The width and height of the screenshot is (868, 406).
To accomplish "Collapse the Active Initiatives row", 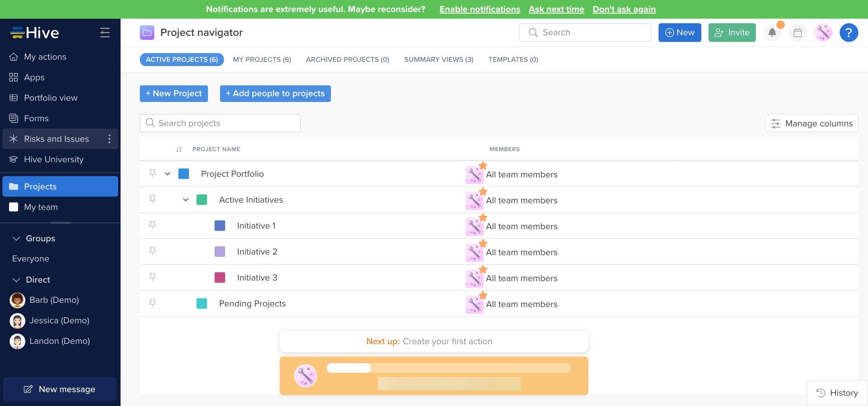I will tap(186, 200).
